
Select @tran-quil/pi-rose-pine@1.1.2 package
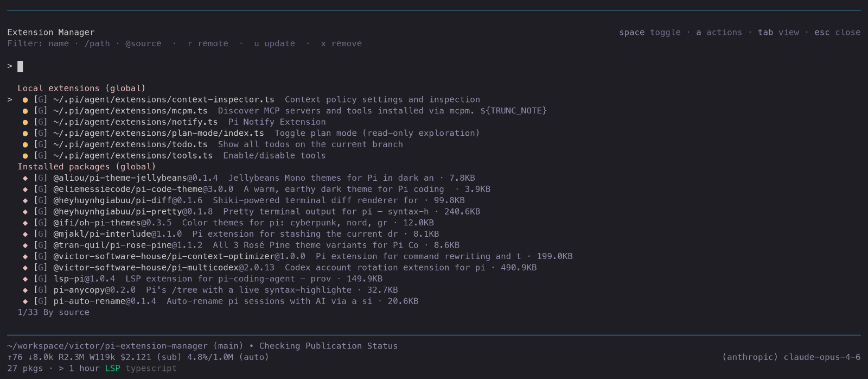tap(128, 245)
